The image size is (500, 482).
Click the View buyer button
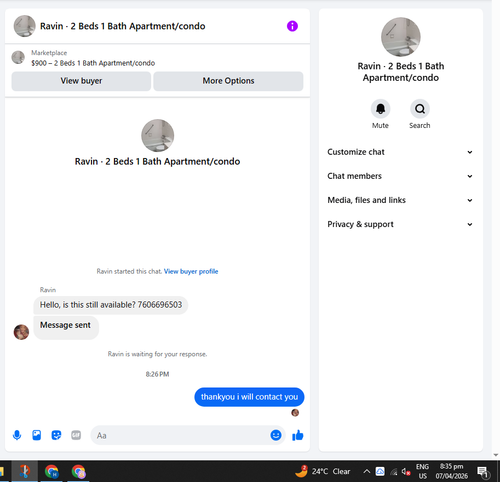(x=81, y=81)
